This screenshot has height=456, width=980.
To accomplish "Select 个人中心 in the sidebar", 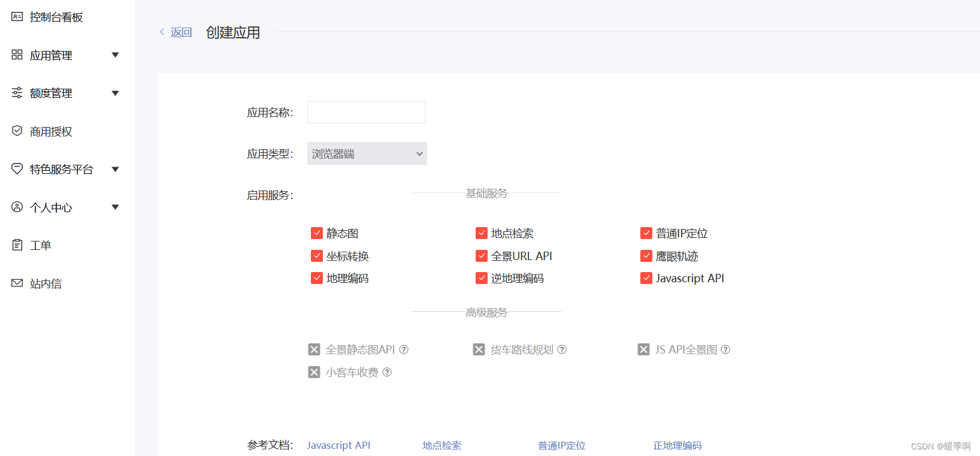I will pyautogui.click(x=51, y=207).
